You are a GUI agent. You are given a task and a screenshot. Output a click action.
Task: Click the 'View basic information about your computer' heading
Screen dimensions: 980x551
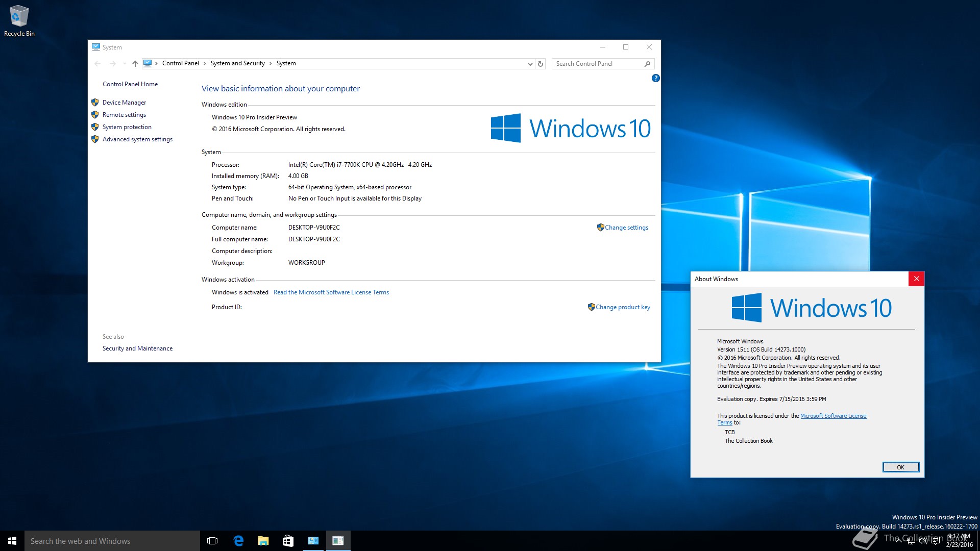coord(280,89)
